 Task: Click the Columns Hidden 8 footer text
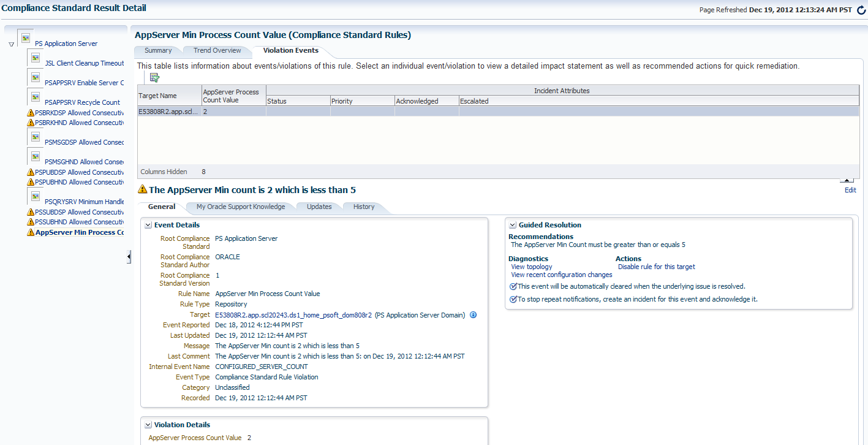coord(173,172)
